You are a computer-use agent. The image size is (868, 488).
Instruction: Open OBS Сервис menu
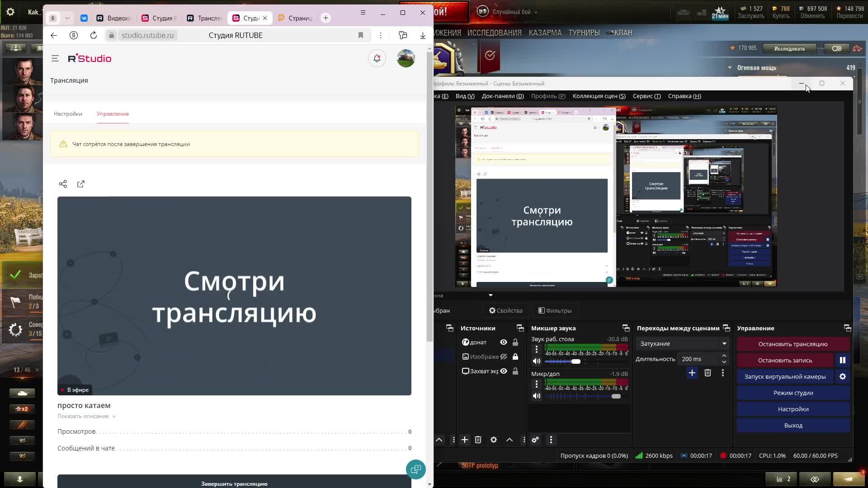coord(647,96)
